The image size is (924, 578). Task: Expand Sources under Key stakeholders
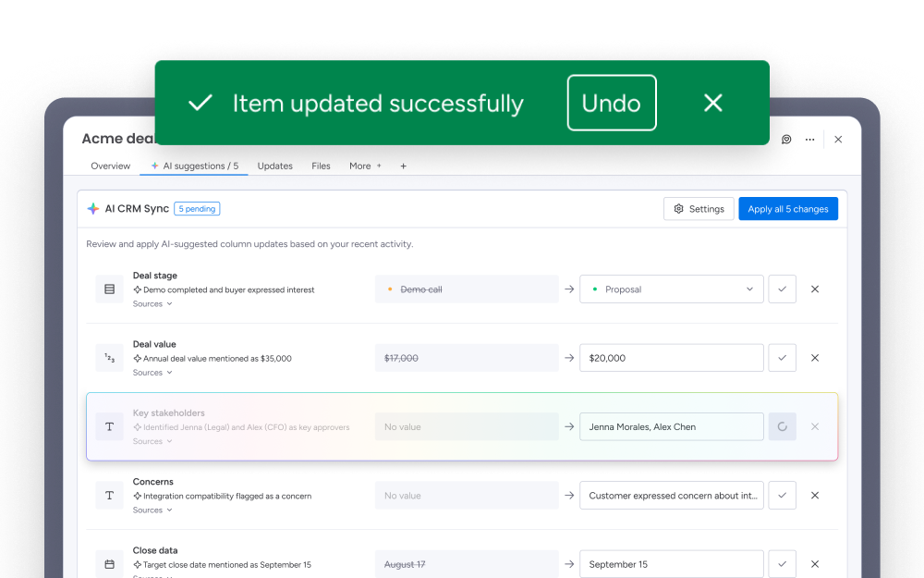[x=152, y=441]
